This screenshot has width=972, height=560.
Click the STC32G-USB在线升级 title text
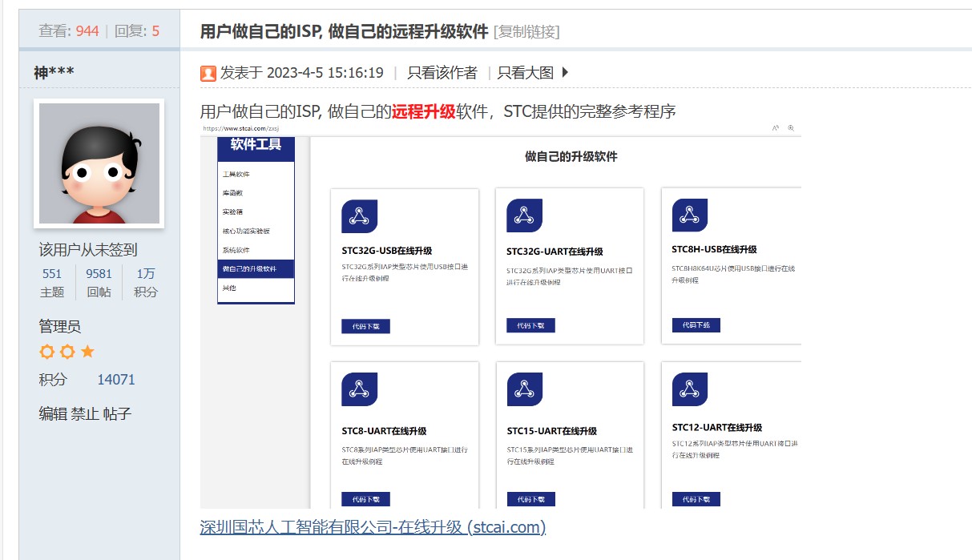pyautogui.click(x=387, y=251)
